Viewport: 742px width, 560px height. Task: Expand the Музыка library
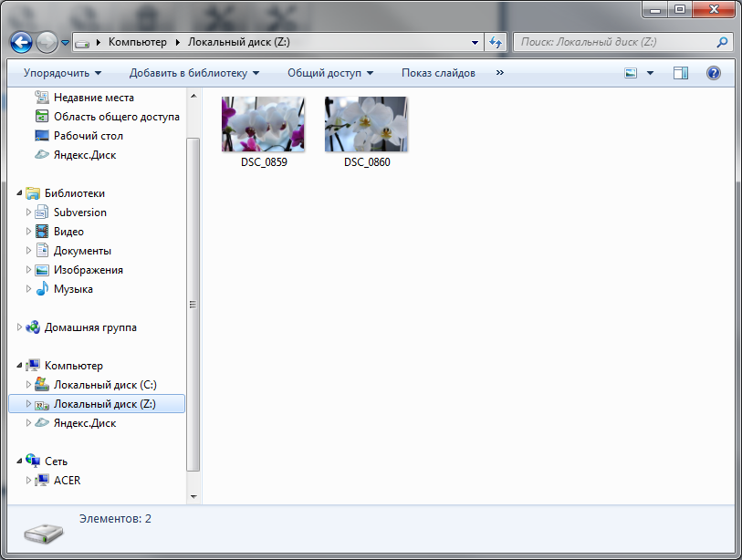[x=28, y=288]
